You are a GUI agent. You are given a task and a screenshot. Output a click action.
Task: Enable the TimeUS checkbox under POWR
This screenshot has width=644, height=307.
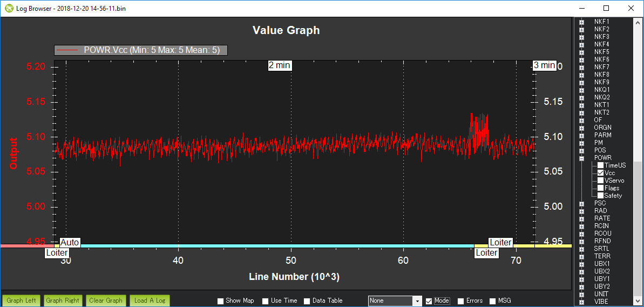(x=600, y=165)
